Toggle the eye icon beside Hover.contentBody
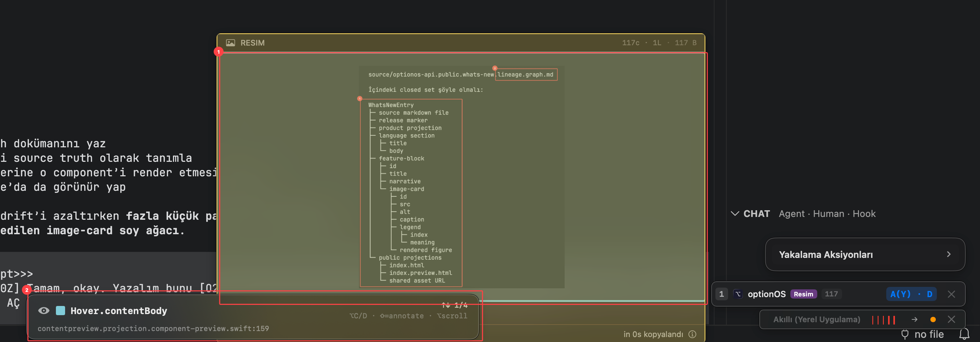The image size is (980, 342). (x=44, y=311)
